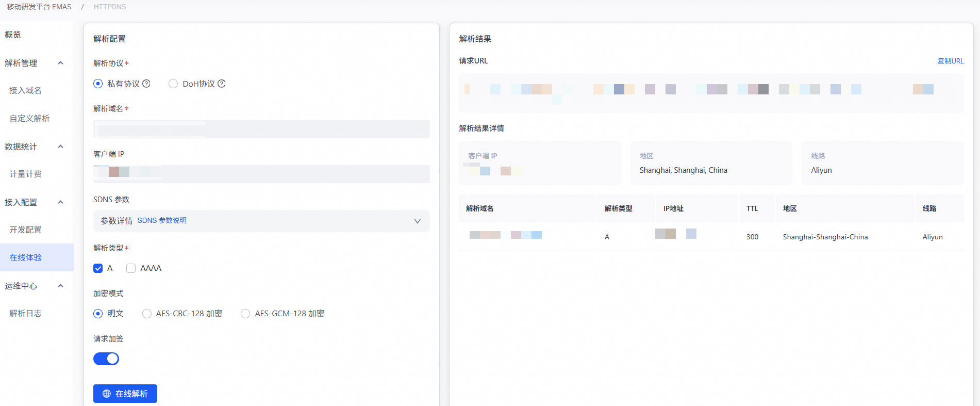
Task: Open help icon next to DoH协议
Action: (222, 84)
